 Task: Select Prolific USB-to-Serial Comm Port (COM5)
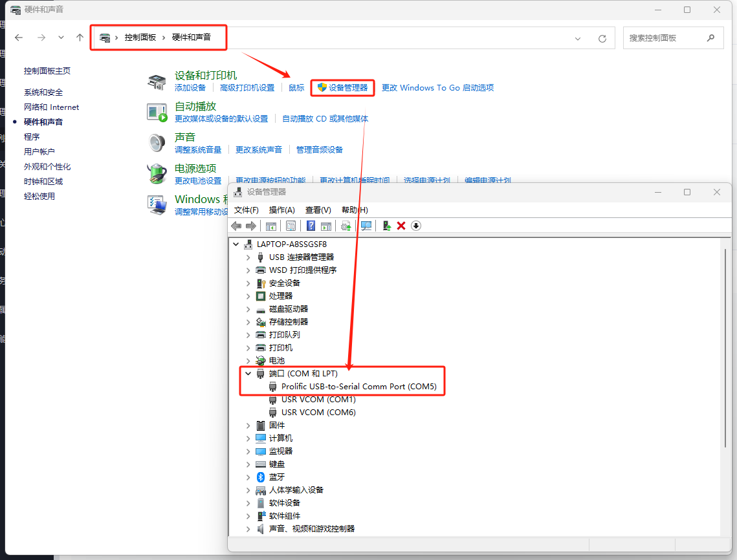(x=358, y=387)
